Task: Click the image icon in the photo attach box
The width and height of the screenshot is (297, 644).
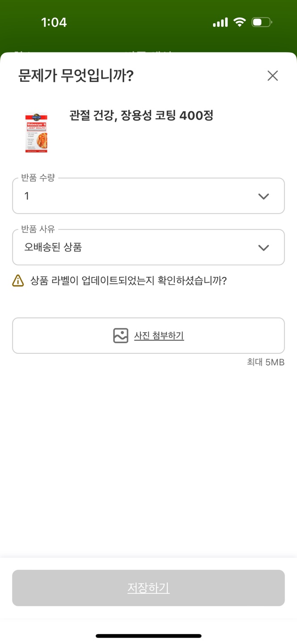Action: (x=121, y=335)
